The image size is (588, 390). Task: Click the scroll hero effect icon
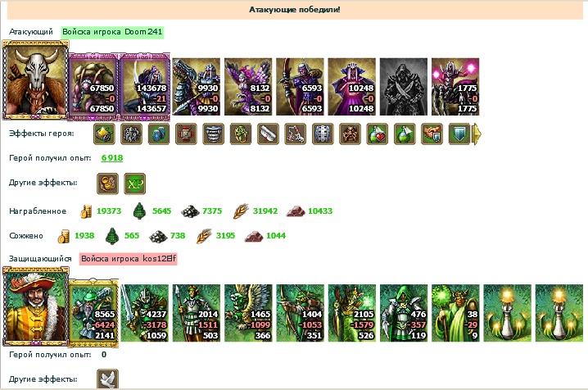(268, 134)
